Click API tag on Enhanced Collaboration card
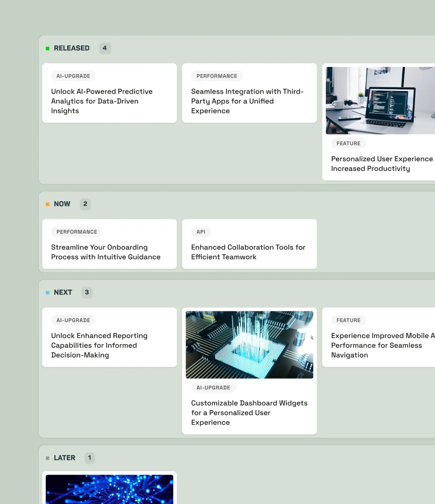Screen dimensions: 435x504 [x=201, y=232]
